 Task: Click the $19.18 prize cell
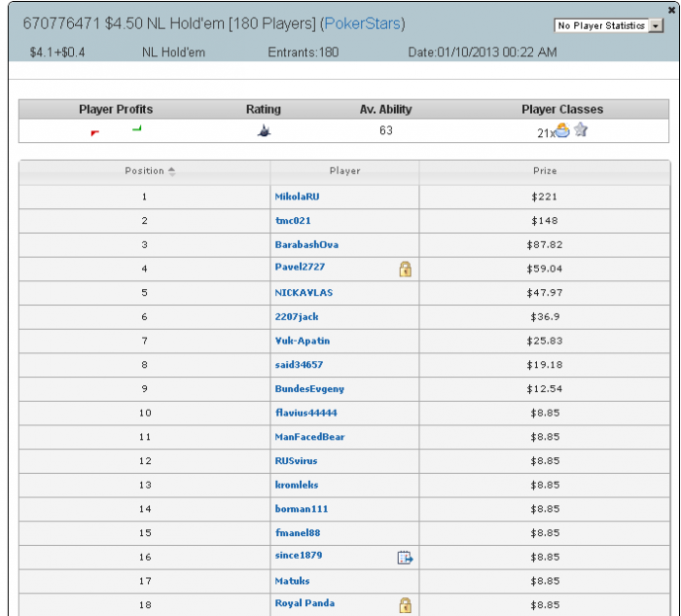545,365
